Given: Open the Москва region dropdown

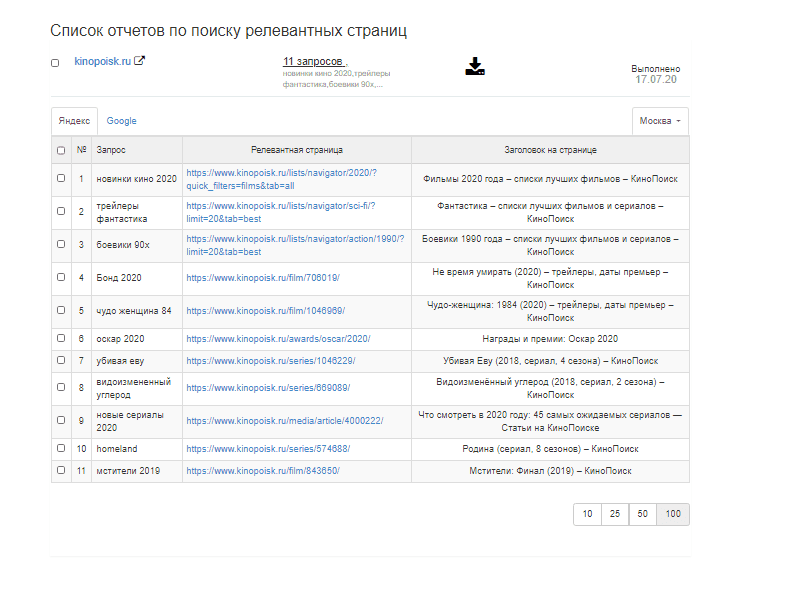Looking at the screenshot, I should click(660, 121).
